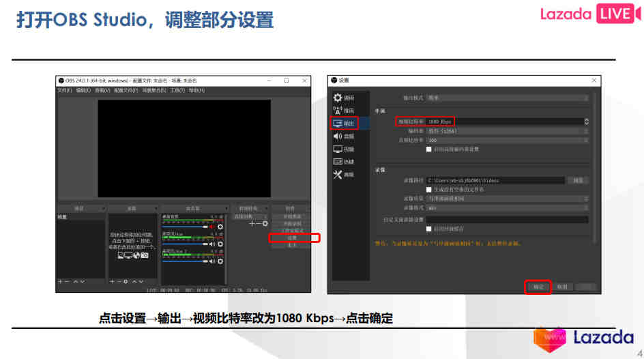Viewport: 644px width, 359px height.
Task: Remove the source with the minus icon
Action: coord(119,282)
